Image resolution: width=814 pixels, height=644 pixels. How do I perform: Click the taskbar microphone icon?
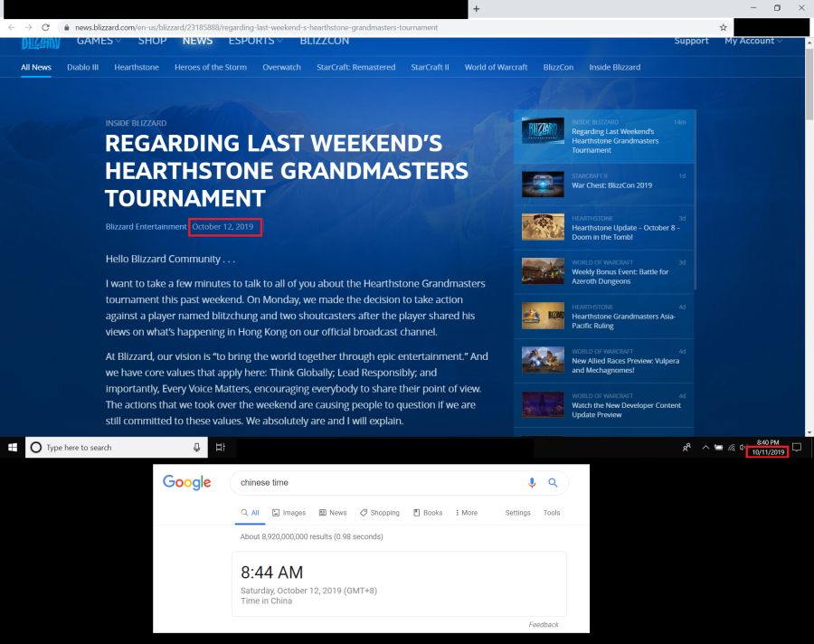[197, 447]
